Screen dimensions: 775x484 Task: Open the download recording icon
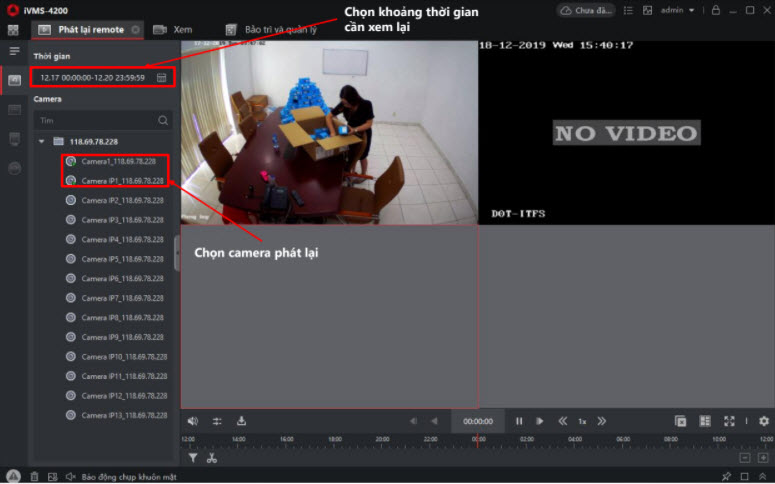click(x=241, y=421)
